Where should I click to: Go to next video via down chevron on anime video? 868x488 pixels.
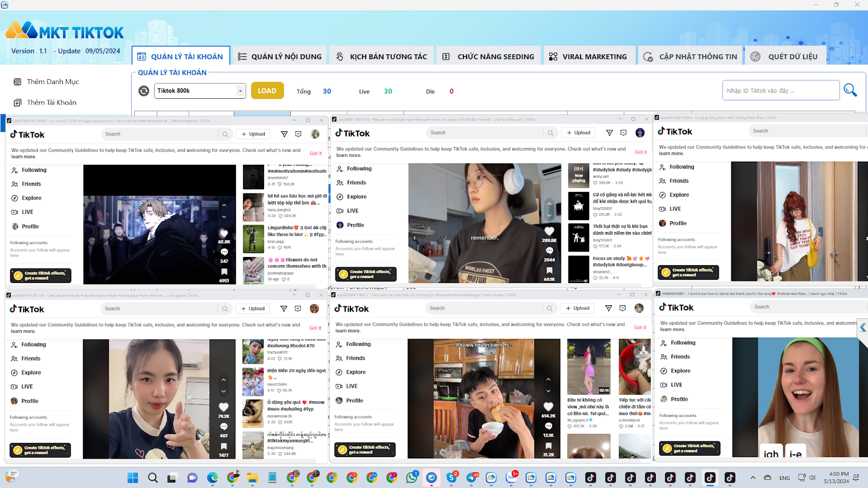(224, 216)
